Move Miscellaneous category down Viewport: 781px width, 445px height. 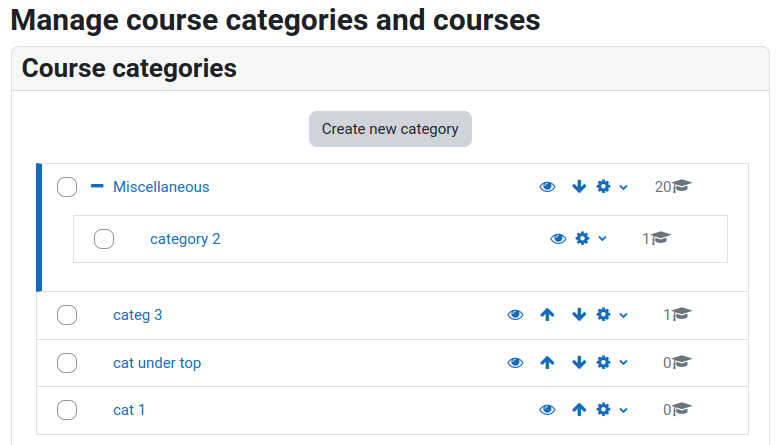579,187
